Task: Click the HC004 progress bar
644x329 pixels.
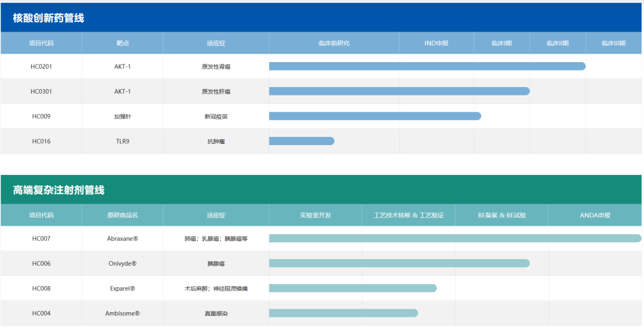Action: pyautogui.click(x=343, y=313)
